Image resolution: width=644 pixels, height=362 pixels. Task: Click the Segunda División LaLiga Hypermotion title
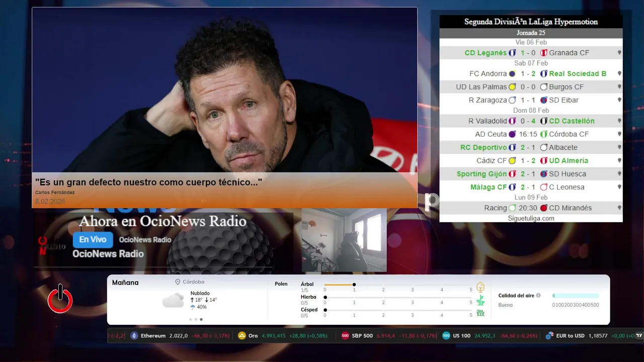tap(531, 22)
